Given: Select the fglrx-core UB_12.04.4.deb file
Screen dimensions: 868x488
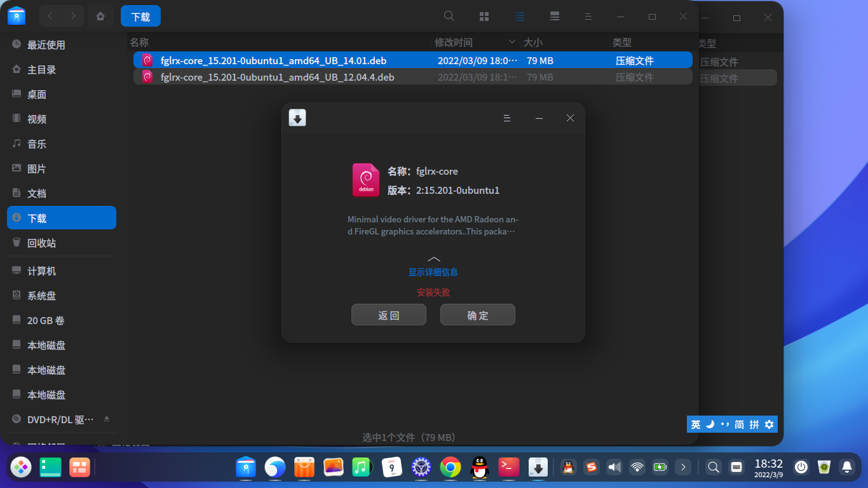Looking at the screenshot, I should click(x=278, y=77).
